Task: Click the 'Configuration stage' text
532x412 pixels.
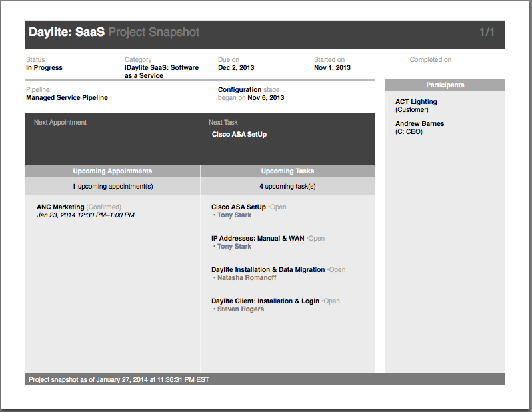Action: 249,89
